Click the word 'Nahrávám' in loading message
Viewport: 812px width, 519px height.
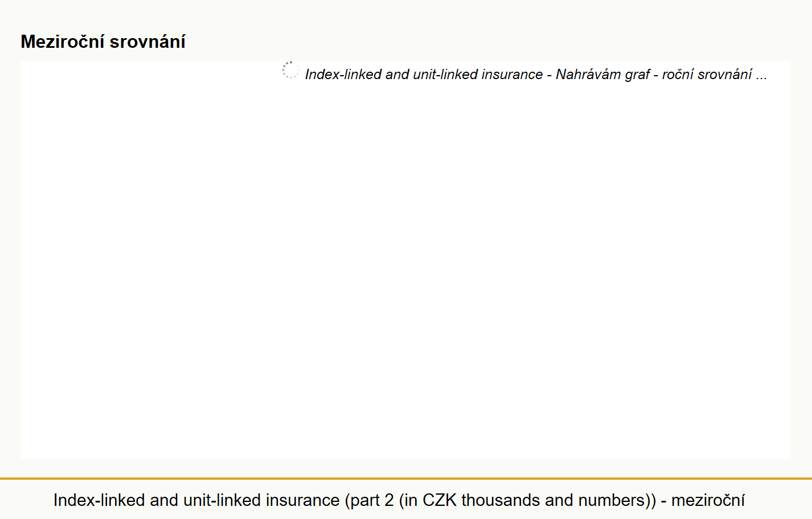coord(588,75)
